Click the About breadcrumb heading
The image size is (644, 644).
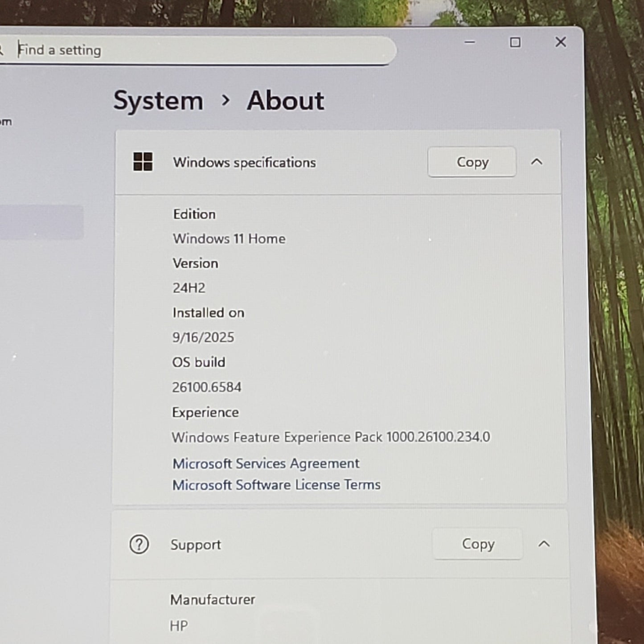285,101
